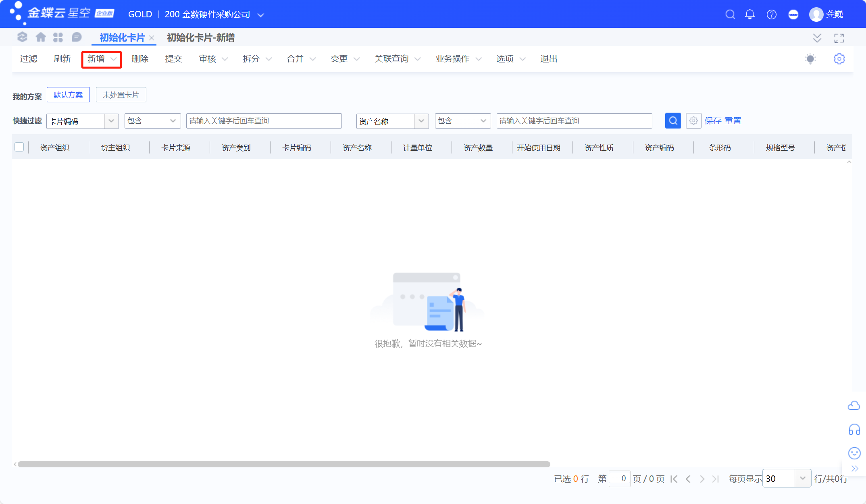Click the 资产类别 column header

[x=236, y=147]
